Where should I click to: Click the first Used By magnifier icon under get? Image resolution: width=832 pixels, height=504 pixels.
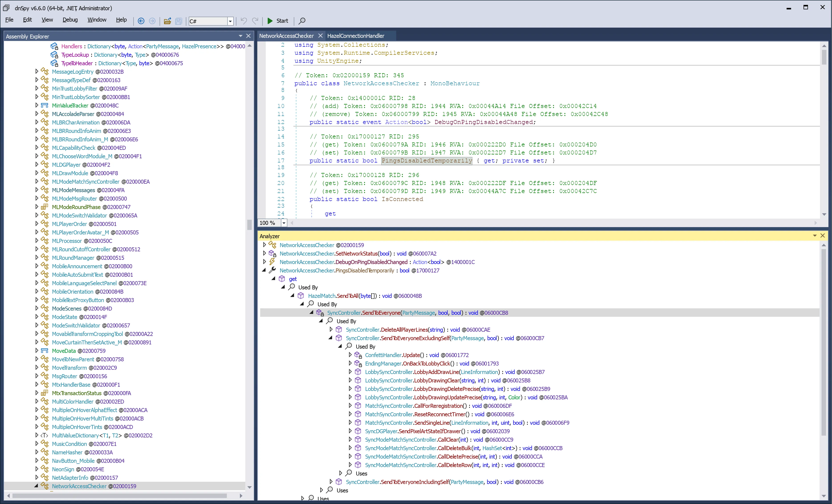292,287
